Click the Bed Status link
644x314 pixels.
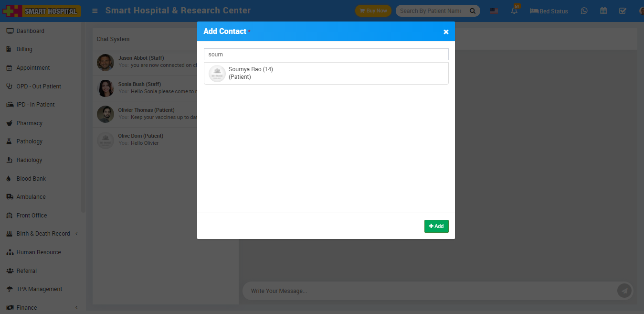point(549,11)
